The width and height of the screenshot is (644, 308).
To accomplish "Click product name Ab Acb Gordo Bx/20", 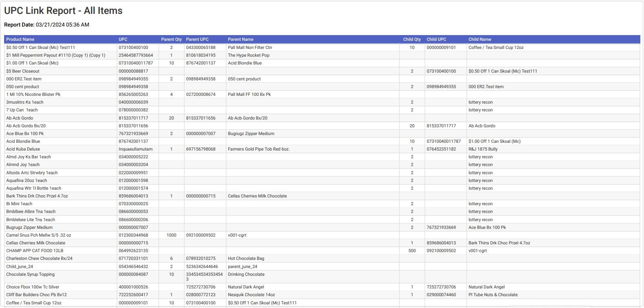I will point(26,126).
